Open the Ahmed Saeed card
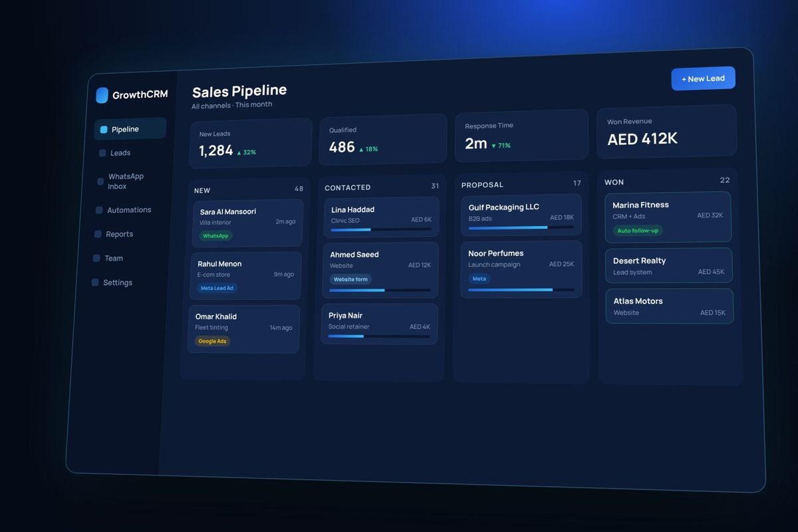 click(x=380, y=270)
